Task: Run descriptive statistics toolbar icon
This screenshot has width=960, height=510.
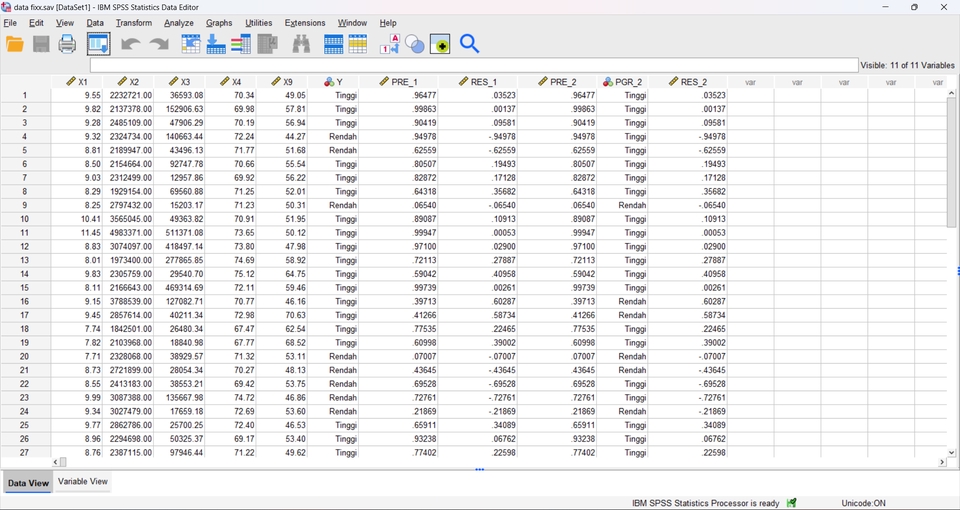Action: tap(268, 44)
